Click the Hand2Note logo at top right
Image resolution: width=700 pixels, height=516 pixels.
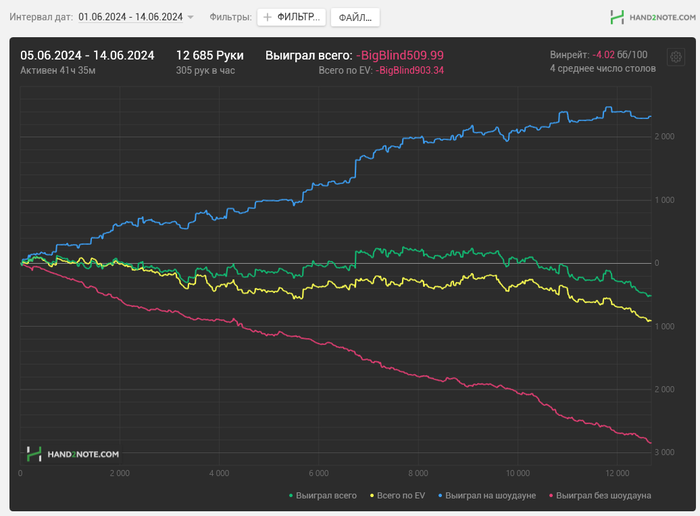pos(653,17)
